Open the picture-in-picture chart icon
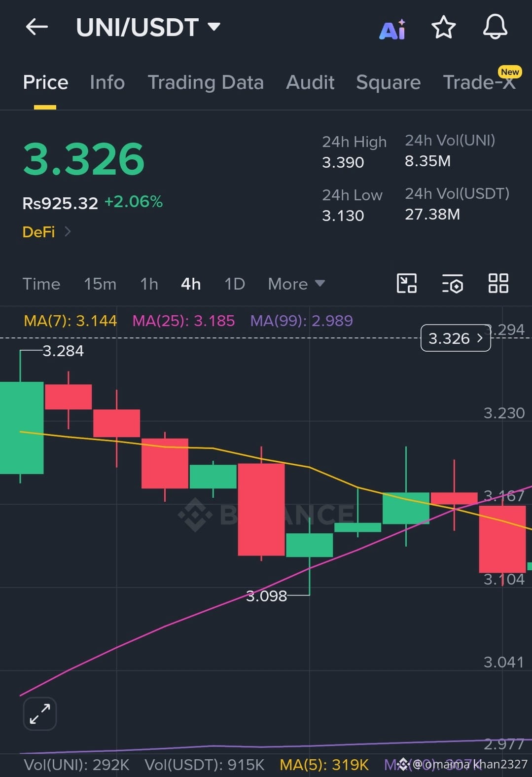The height and width of the screenshot is (777, 532). pos(407,284)
